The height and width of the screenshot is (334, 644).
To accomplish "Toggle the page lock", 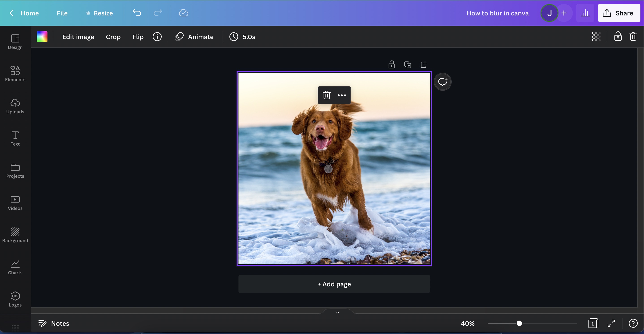I will 391,64.
